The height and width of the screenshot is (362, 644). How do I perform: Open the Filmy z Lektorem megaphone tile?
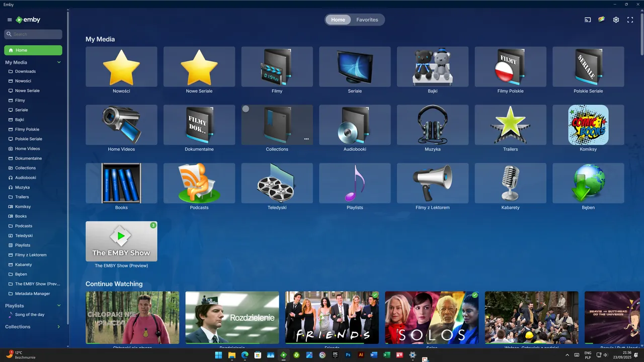coord(433,183)
